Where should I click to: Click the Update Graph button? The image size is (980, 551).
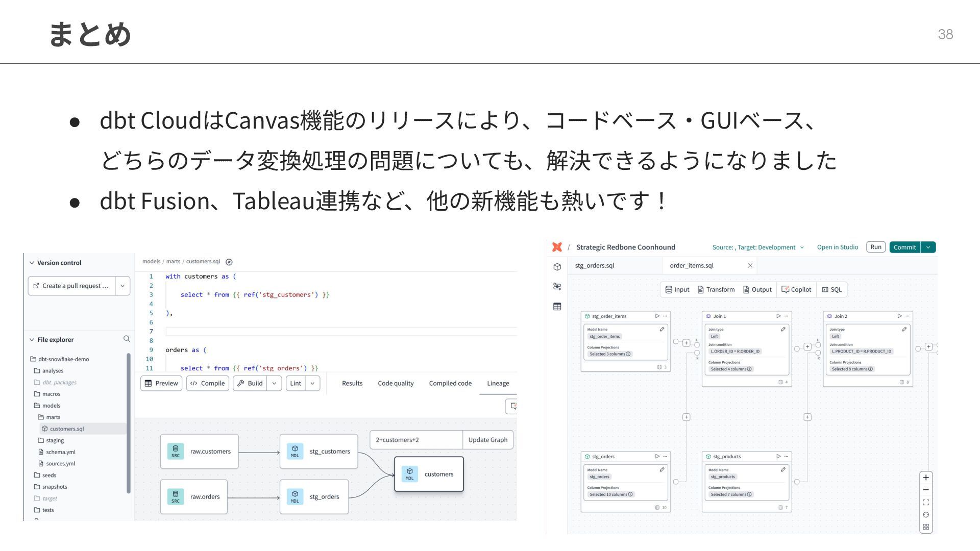point(487,440)
